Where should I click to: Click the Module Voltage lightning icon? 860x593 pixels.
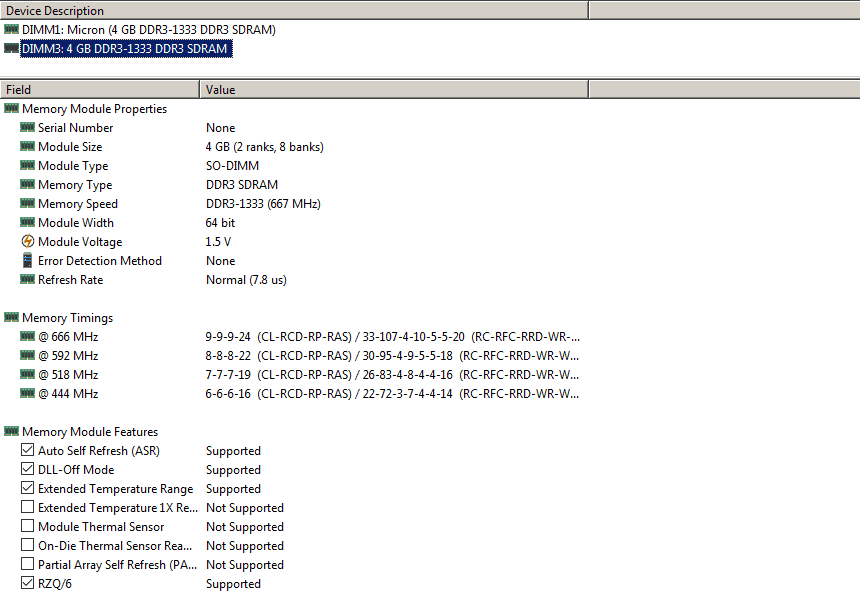pos(27,242)
